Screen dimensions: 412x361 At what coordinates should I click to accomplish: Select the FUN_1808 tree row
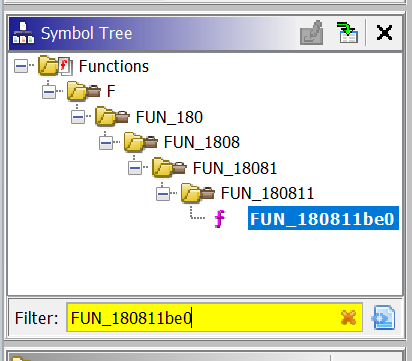click(202, 142)
